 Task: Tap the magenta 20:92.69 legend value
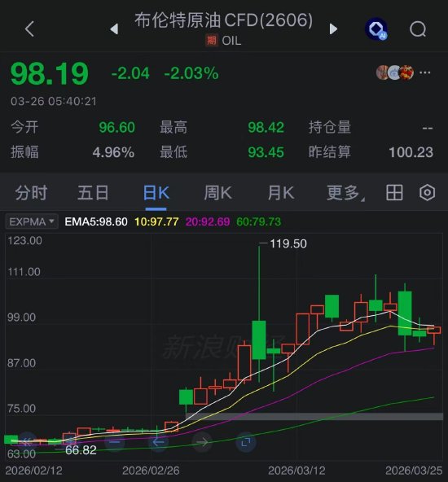[208, 221]
